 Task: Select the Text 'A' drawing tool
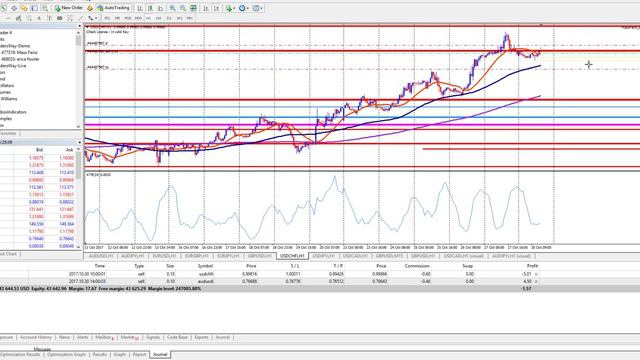[39, 18]
